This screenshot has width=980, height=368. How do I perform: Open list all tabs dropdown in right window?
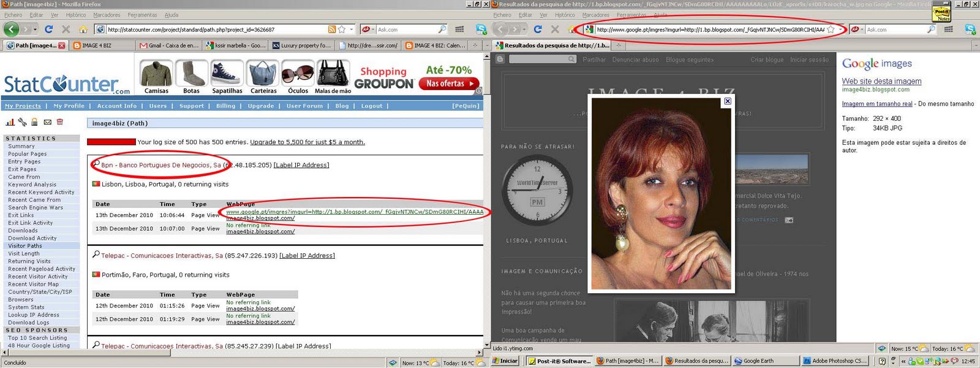[x=976, y=45]
